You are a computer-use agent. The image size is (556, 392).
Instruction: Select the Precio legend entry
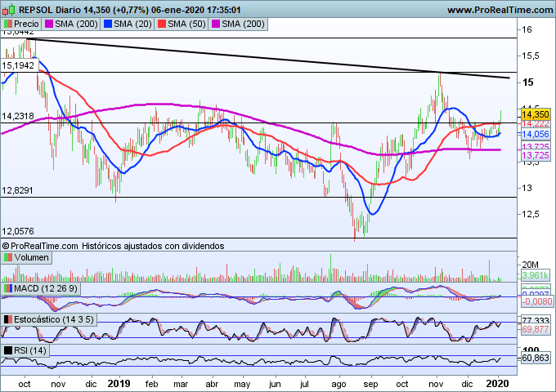pos(21,24)
